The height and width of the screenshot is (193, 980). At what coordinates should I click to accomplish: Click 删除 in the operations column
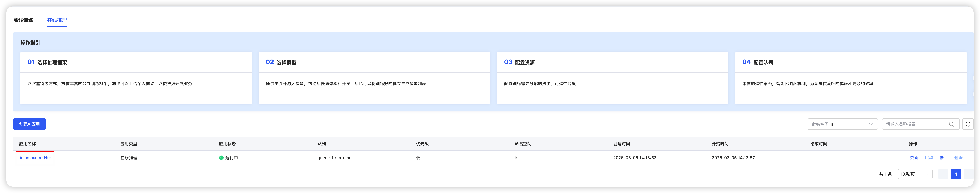coord(958,158)
